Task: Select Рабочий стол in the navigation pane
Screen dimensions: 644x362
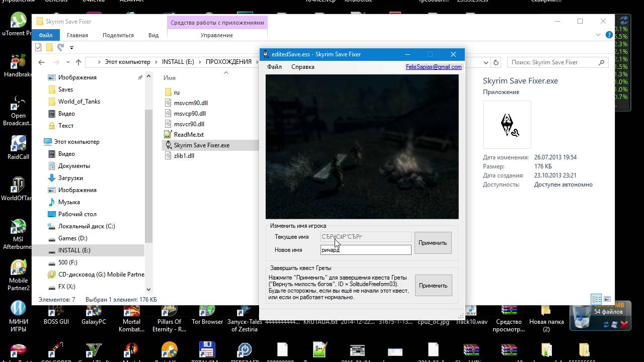Action: 77,214
